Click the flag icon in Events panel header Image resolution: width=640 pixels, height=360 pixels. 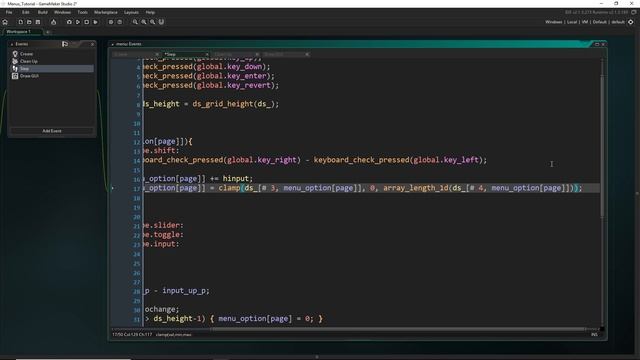(65, 44)
